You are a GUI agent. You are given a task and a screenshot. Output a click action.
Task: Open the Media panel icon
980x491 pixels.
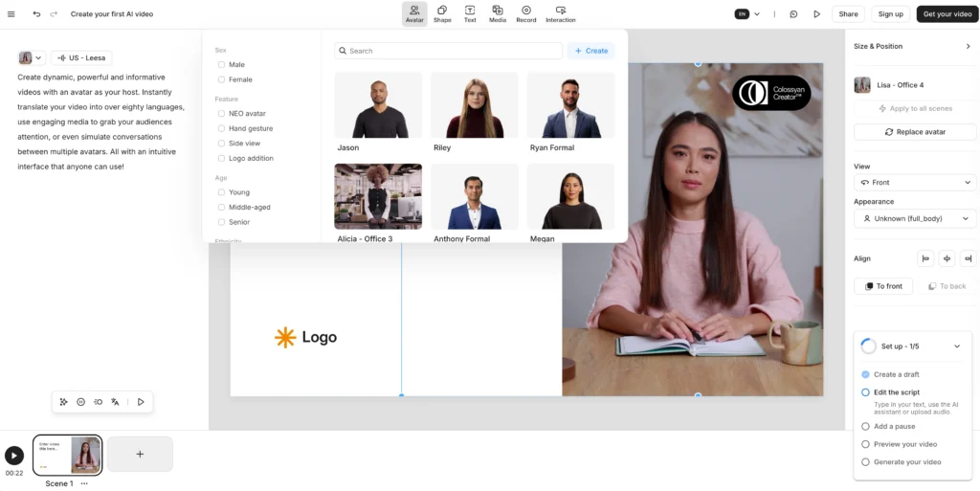[x=498, y=13]
